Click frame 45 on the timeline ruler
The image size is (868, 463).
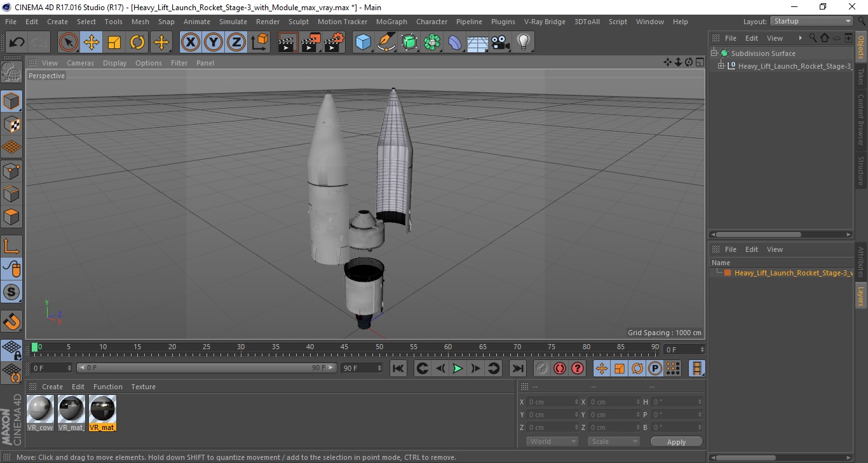click(344, 347)
